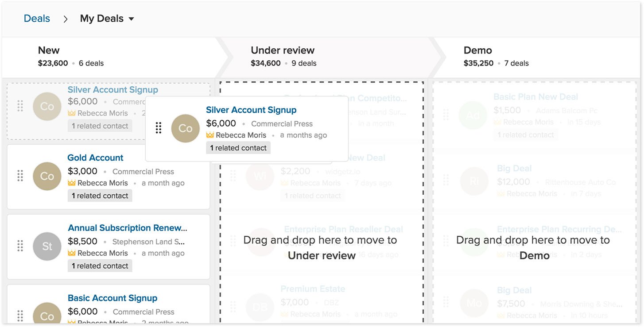Click '7 deals' count under Demo

(x=516, y=63)
